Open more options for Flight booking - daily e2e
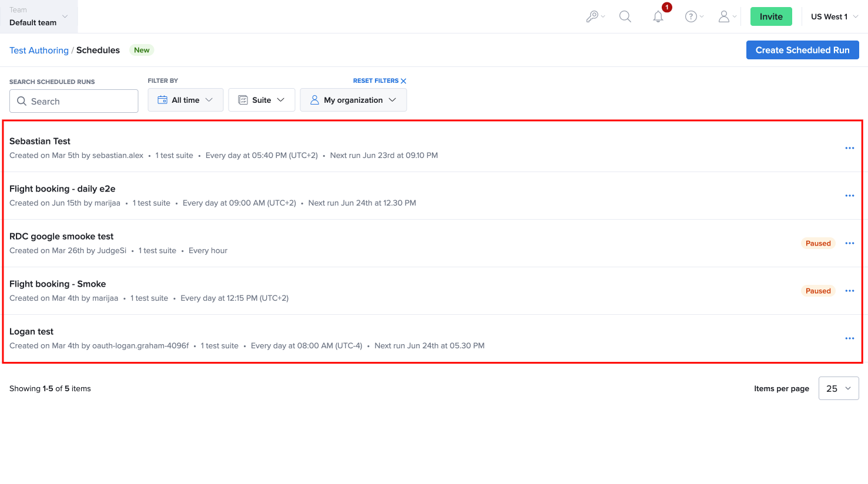Viewport: 868px width, 484px height. point(850,196)
